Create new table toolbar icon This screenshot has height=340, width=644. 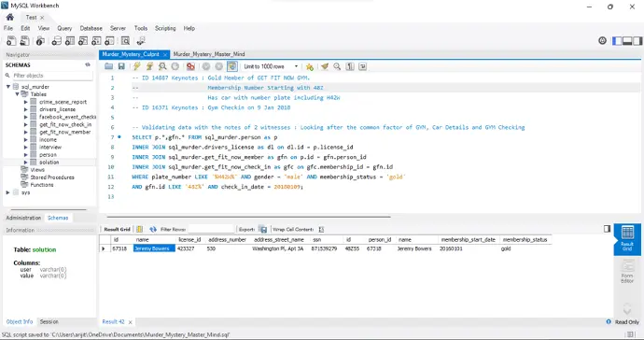click(x=70, y=41)
